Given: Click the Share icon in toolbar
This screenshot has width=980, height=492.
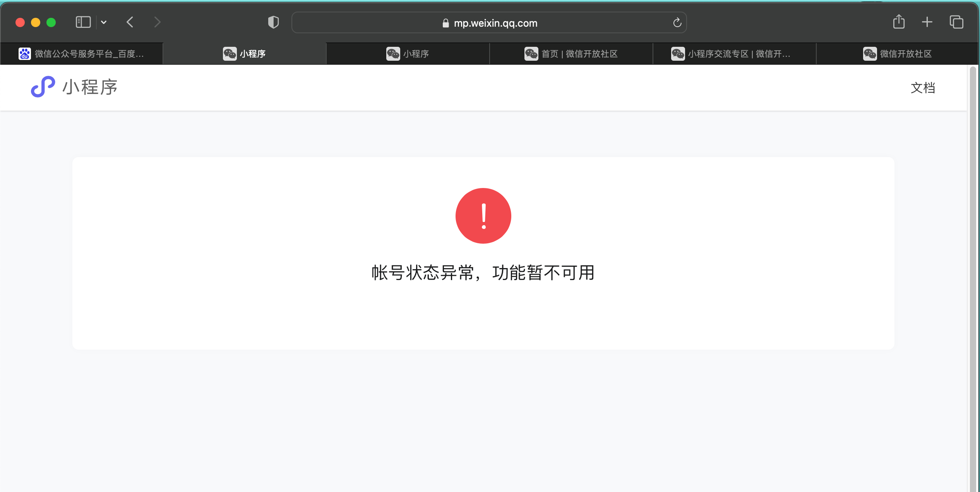Looking at the screenshot, I should 899,22.
